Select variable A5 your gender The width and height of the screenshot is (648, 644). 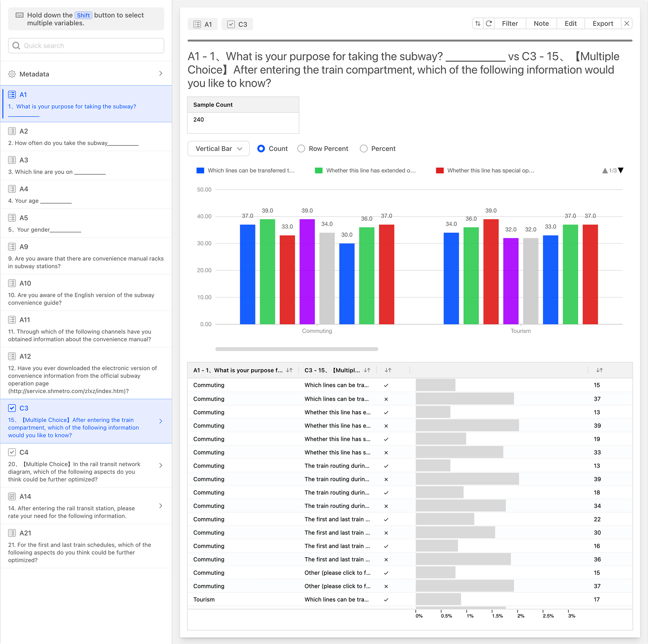[86, 224]
